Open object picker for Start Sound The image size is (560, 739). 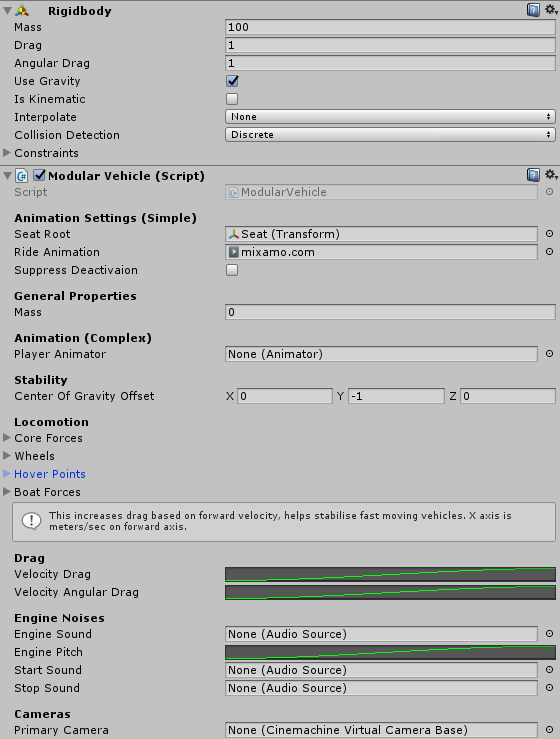[549, 670]
